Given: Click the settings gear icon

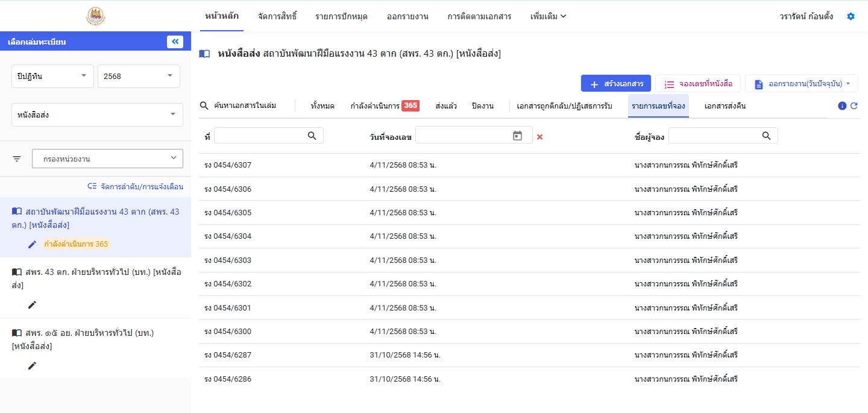Looking at the screenshot, I should pyautogui.click(x=851, y=16).
